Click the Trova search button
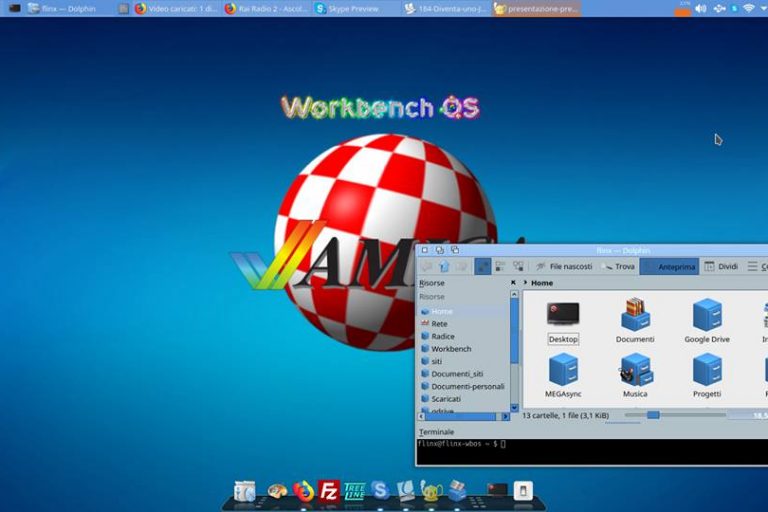The width and height of the screenshot is (768, 512). coord(619,267)
